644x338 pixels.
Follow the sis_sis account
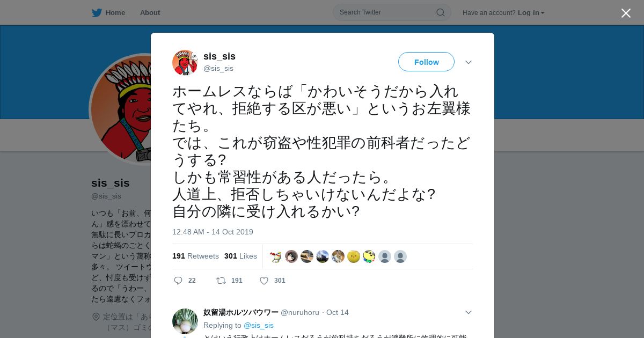426,62
